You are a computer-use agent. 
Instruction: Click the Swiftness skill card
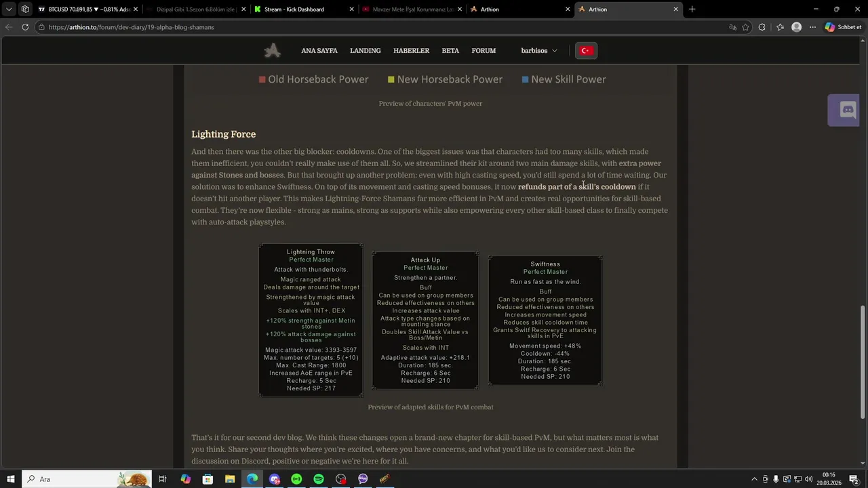[545, 321]
